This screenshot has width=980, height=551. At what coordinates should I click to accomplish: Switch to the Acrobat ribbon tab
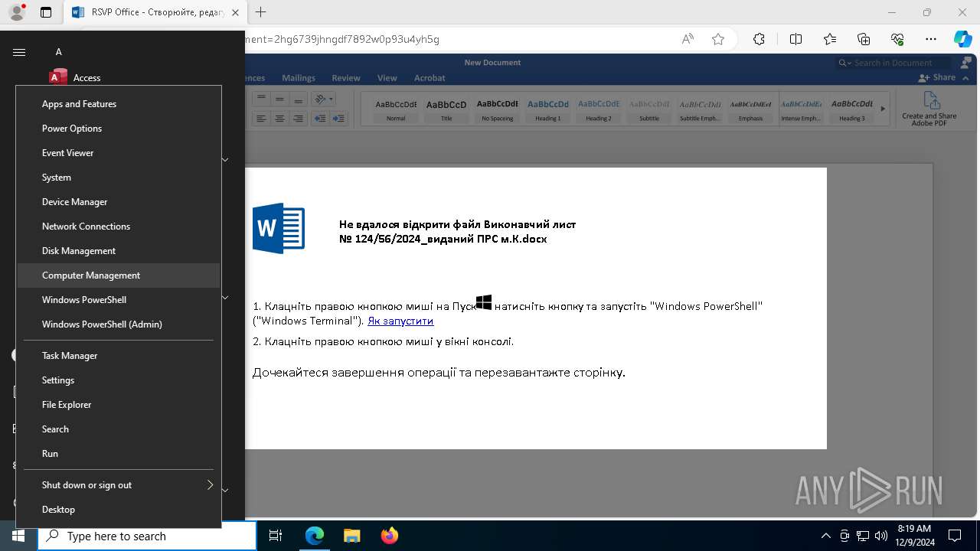point(430,78)
